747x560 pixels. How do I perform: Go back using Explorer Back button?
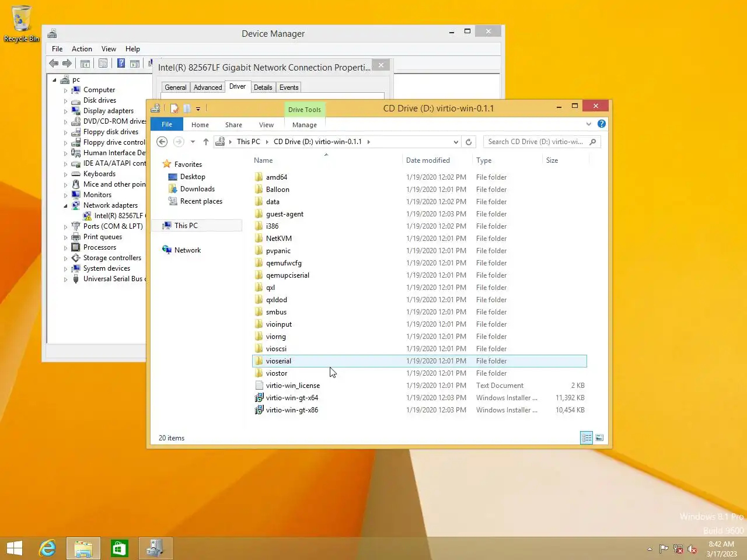click(162, 142)
